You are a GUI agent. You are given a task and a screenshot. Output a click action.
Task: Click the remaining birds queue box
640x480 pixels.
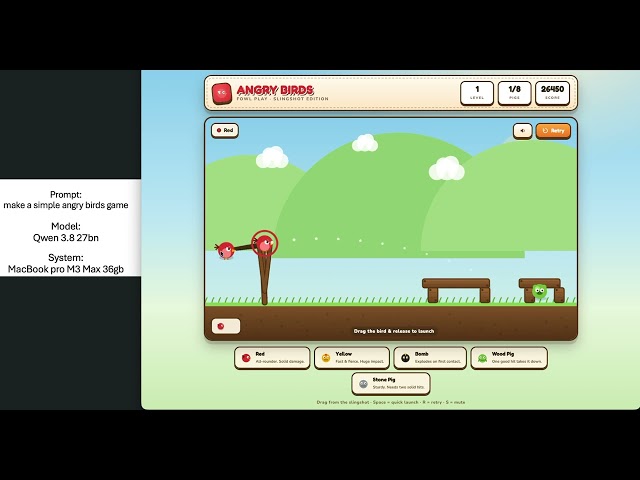[x=226, y=326]
